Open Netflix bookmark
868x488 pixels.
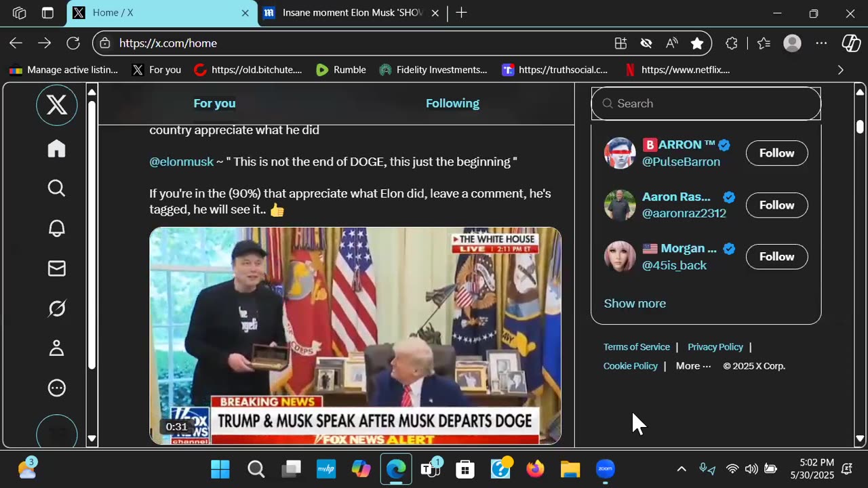677,70
